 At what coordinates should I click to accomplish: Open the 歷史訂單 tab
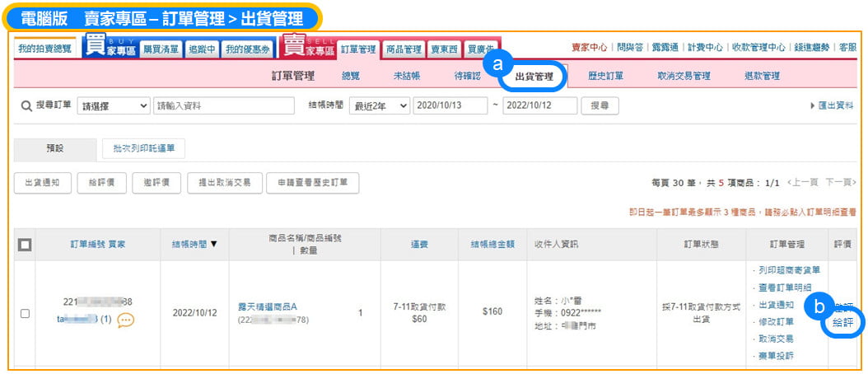pyautogui.click(x=605, y=77)
